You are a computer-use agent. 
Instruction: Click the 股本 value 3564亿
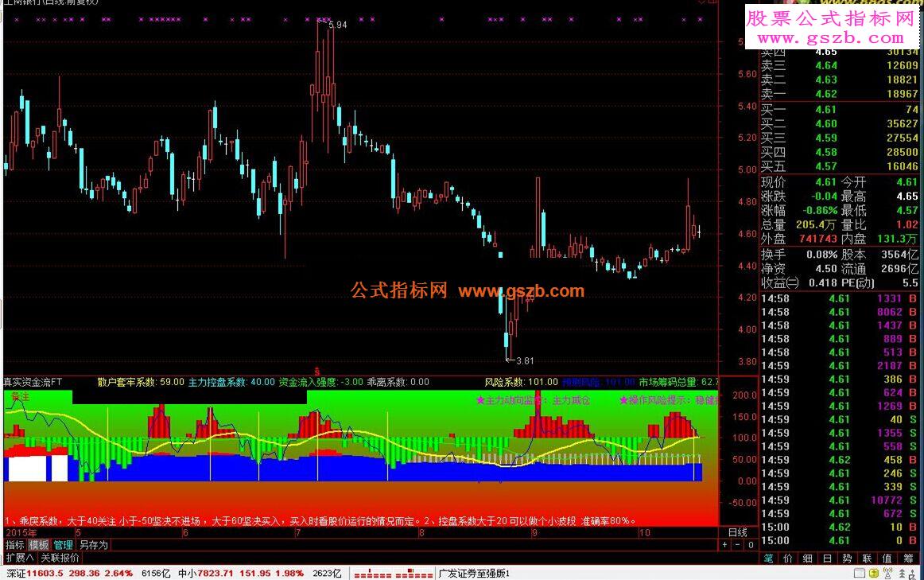point(900,255)
